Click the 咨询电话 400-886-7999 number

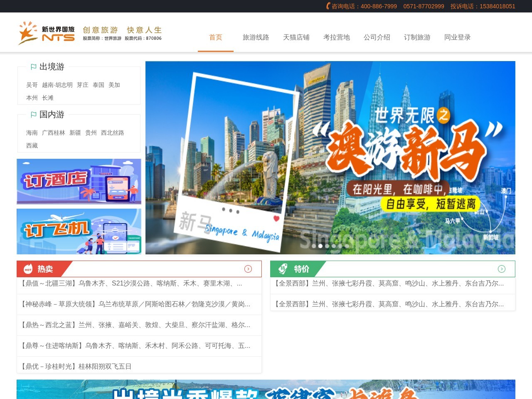[x=364, y=6]
